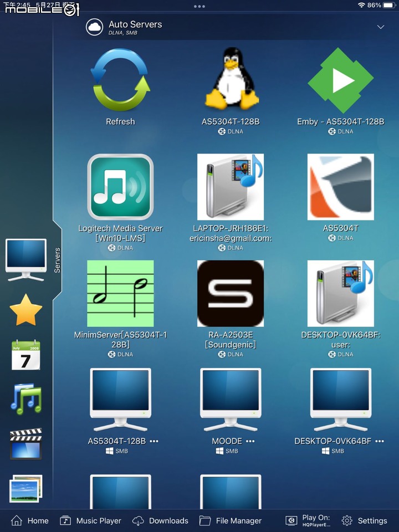Open the File Manager tab
This screenshot has height=532, width=399.
231,520
